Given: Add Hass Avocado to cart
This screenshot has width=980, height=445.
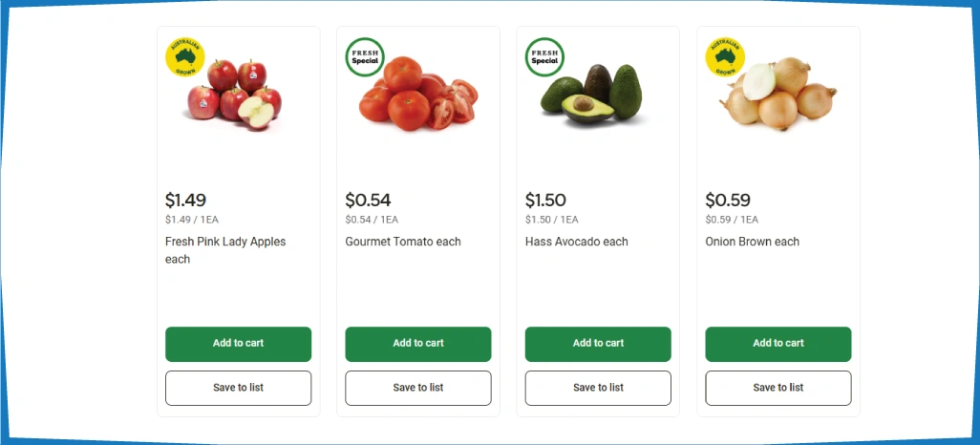Looking at the screenshot, I should pos(598,344).
